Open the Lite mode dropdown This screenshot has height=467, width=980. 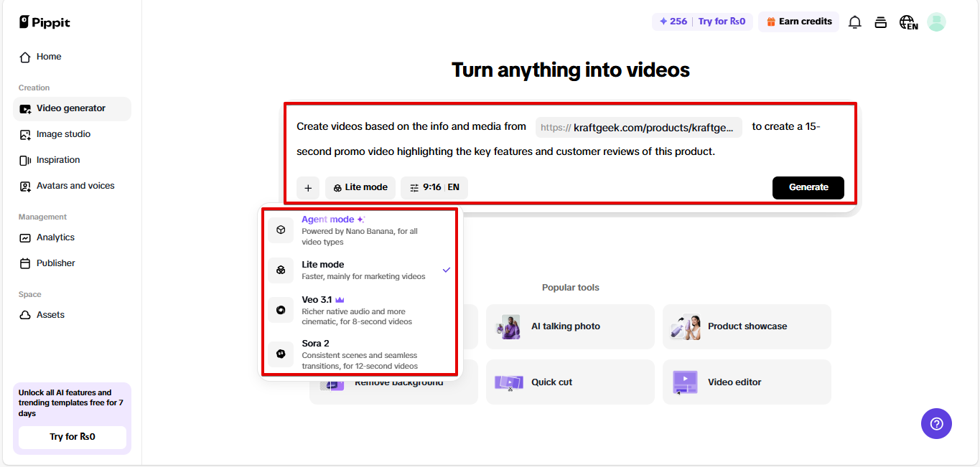360,188
